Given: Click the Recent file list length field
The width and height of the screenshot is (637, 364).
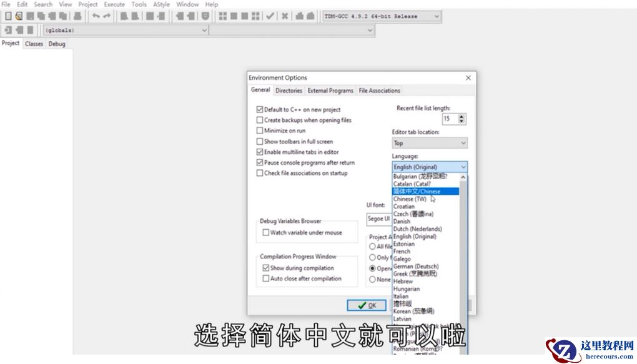Looking at the screenshot, I should [x=450, y=119].
